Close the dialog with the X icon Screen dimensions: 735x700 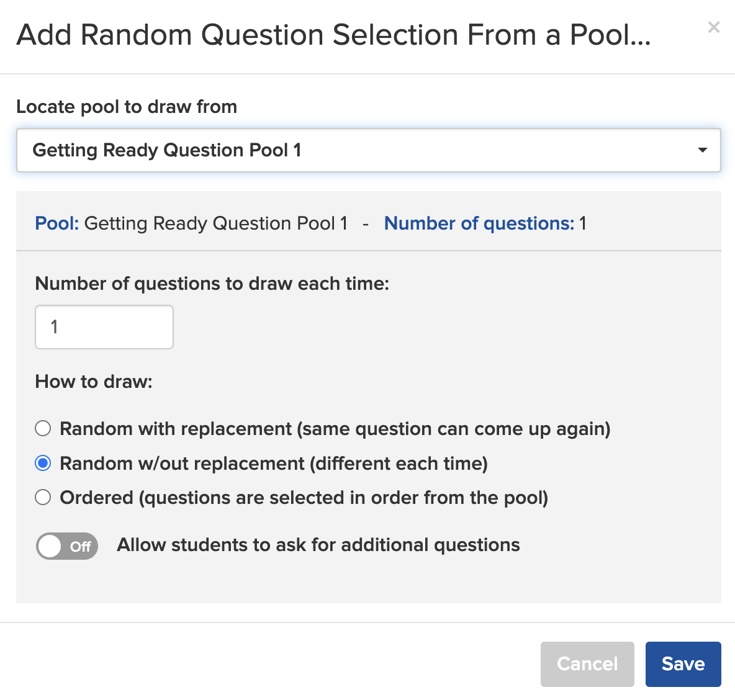pyautogui.click(x=713, y=27)
